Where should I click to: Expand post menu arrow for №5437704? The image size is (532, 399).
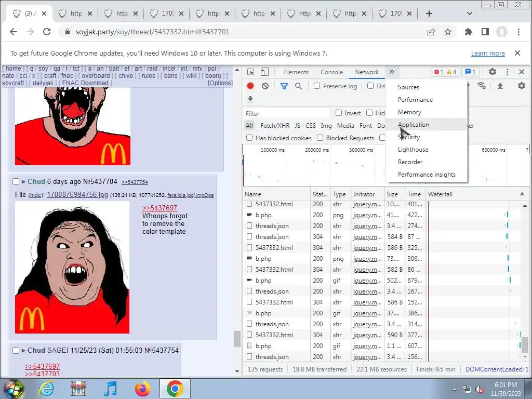23,182
